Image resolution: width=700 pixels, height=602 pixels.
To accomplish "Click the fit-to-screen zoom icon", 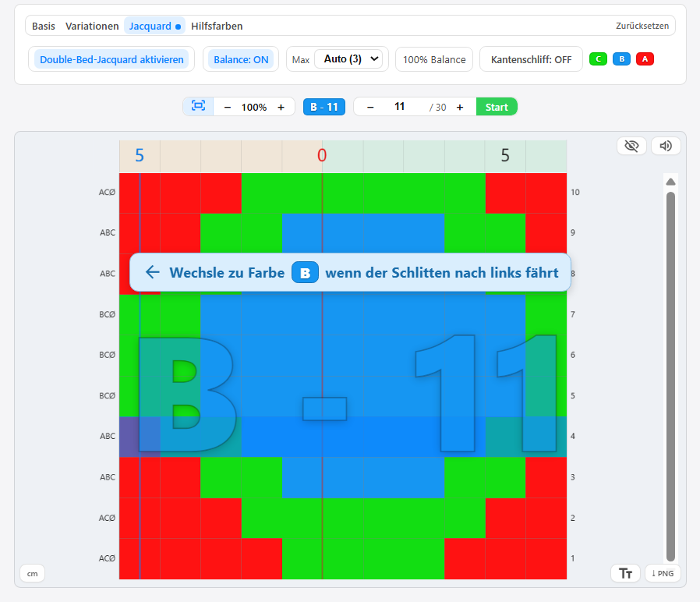I will pos(198,107).
